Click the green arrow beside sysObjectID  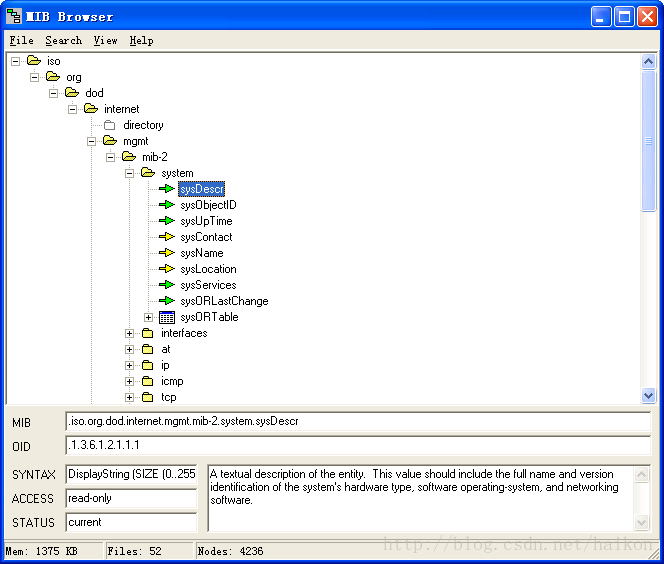tap(167, 205)
